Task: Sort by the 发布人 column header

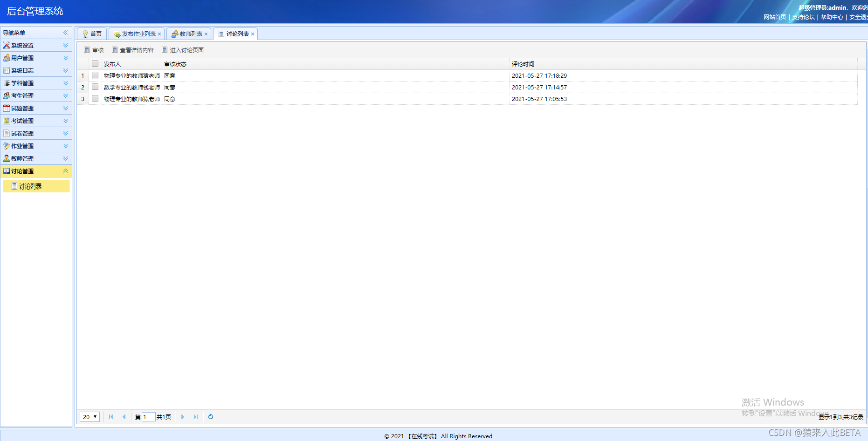Action: point(131,64)
